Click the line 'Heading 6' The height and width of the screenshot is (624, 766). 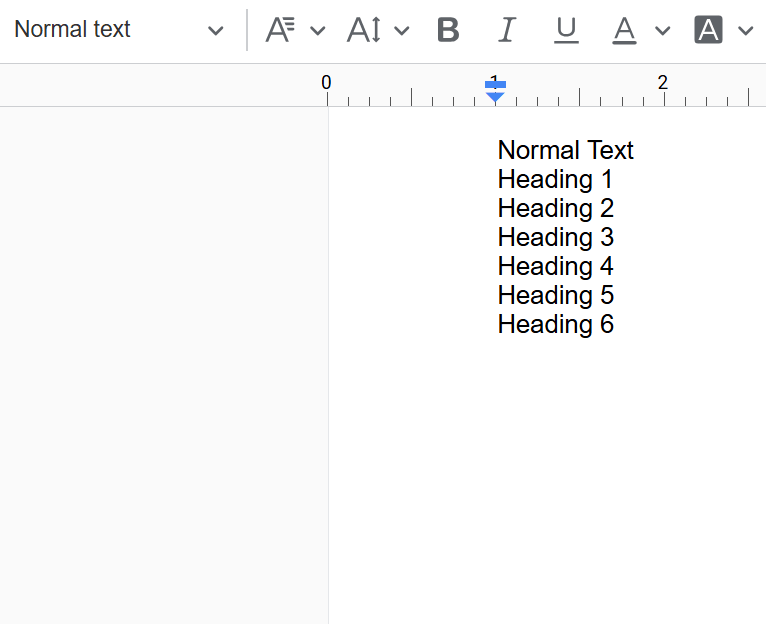coord(556,324)
